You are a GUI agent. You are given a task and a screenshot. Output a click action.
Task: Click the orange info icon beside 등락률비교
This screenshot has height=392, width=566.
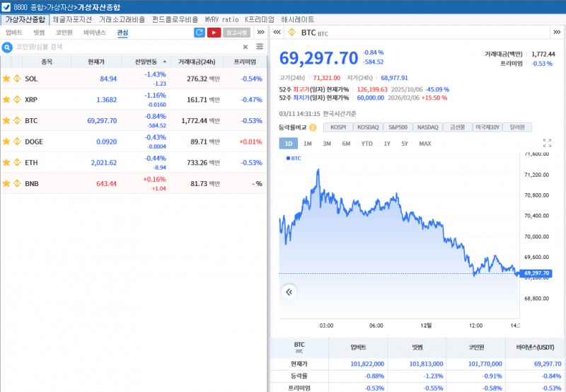pos(313,127)
